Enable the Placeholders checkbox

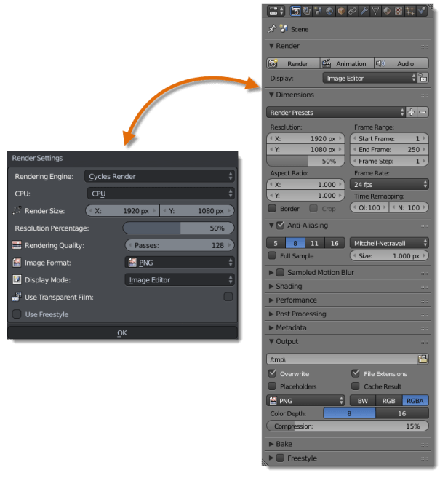click(272, 386)
